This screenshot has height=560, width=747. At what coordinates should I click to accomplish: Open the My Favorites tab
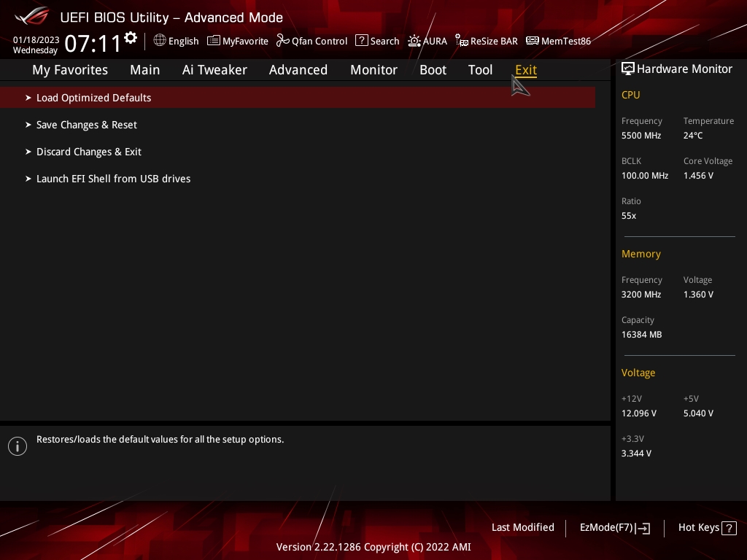pyautogui.click(x=70, y=70)
